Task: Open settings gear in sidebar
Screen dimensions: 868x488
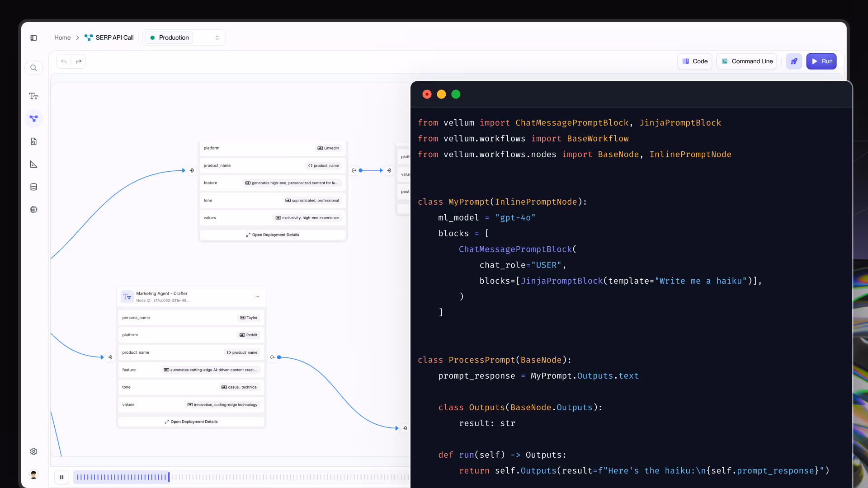Action: (33, 451)
